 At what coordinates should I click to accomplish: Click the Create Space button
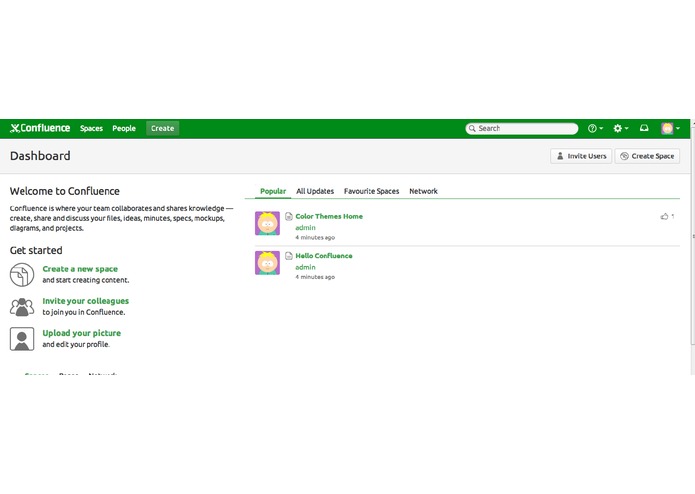tap(647, 156)
